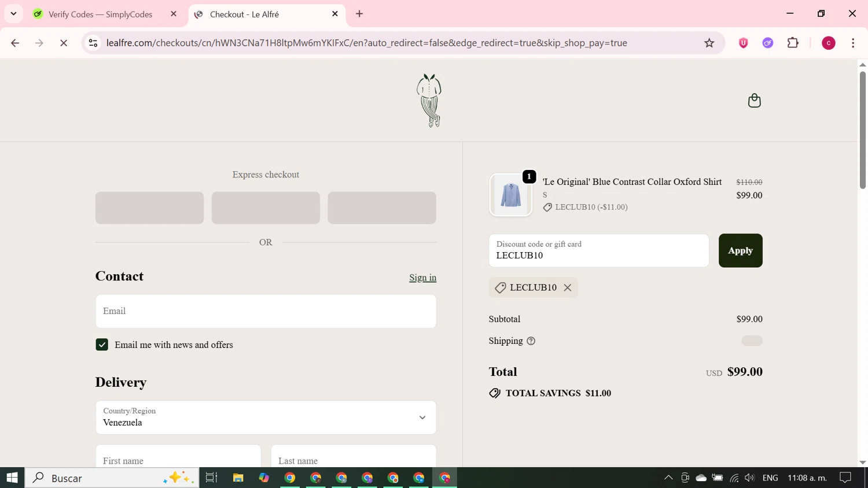Remove the LECLUB10 discount tag
Screen dimensions: 868x488
click(x=568, y=287)
